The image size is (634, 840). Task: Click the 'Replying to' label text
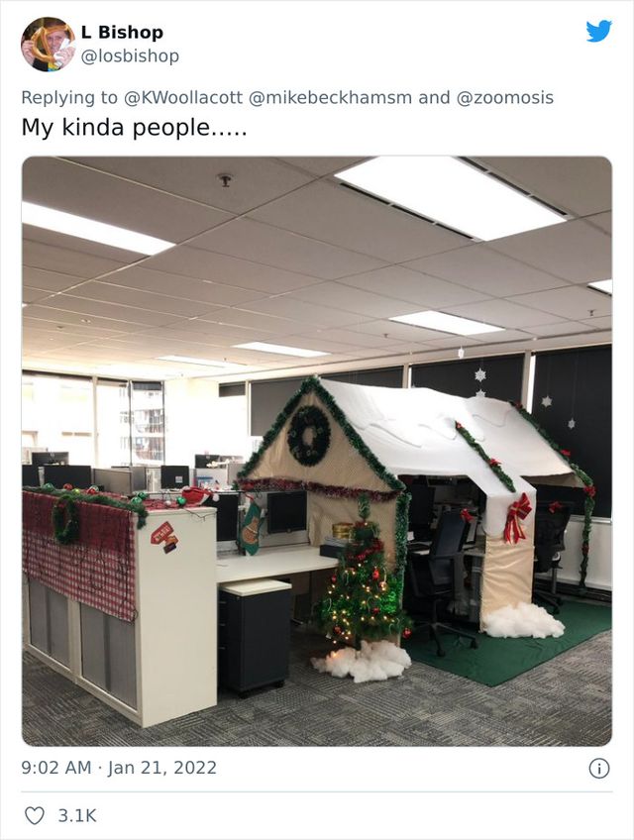[x=69, y=97]
